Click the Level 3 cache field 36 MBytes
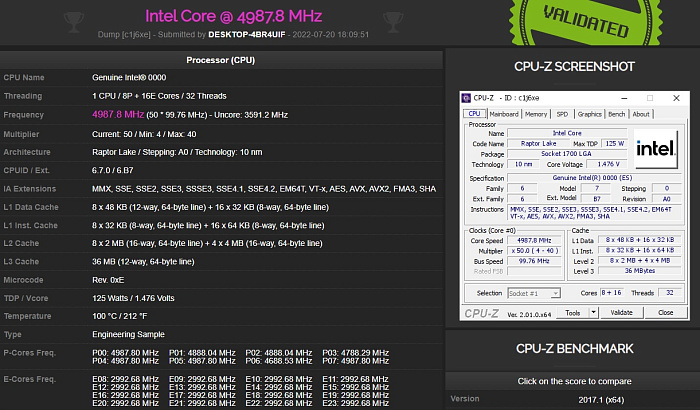The height and width of the screenshot is (410, 700). coord(639,271)
